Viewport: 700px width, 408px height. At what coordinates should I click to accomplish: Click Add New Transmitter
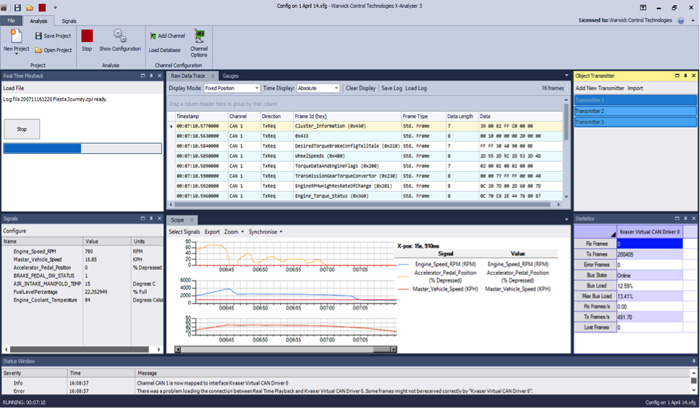(600, 88)
